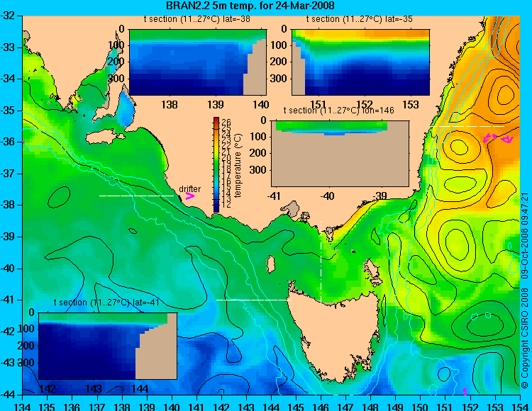This screenshot has width=532, height=411.
Task: Click '134' on the main longitude axis
Action: pos(23,407)
